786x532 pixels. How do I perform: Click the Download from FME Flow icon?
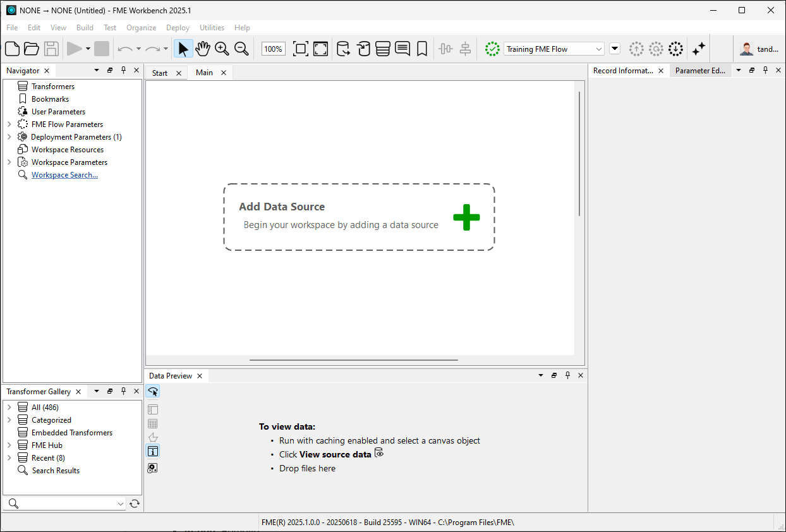(675, 49)
